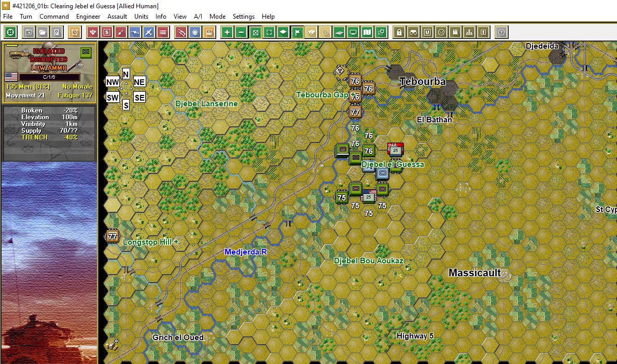Viewport: 617px width, 364px height.
Task: Toggle the green diamond layer button
Action: [283, 32]
